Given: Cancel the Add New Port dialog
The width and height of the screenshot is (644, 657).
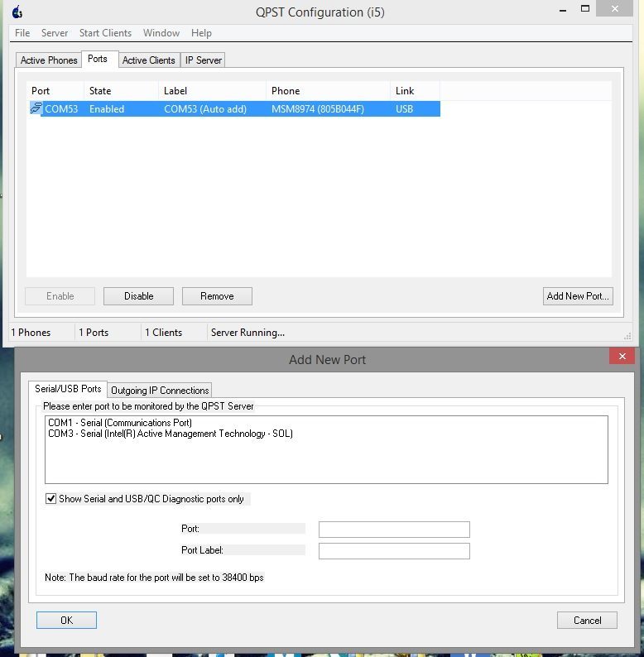Looking at the screenshot, I should [587, 620].
